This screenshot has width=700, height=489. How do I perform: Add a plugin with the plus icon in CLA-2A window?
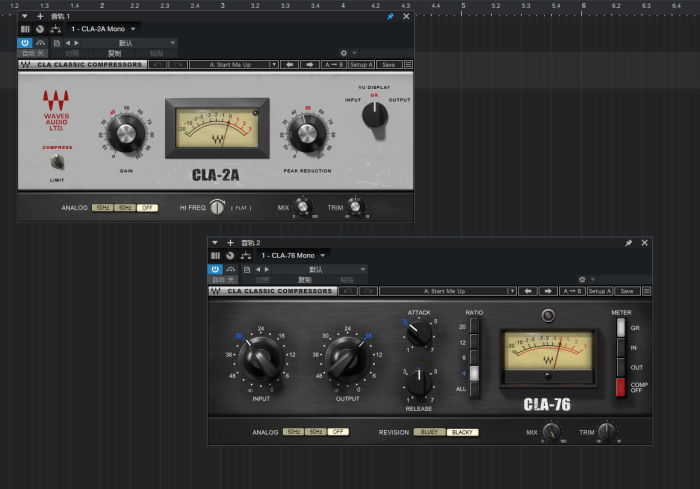click(x=40, y=16)
